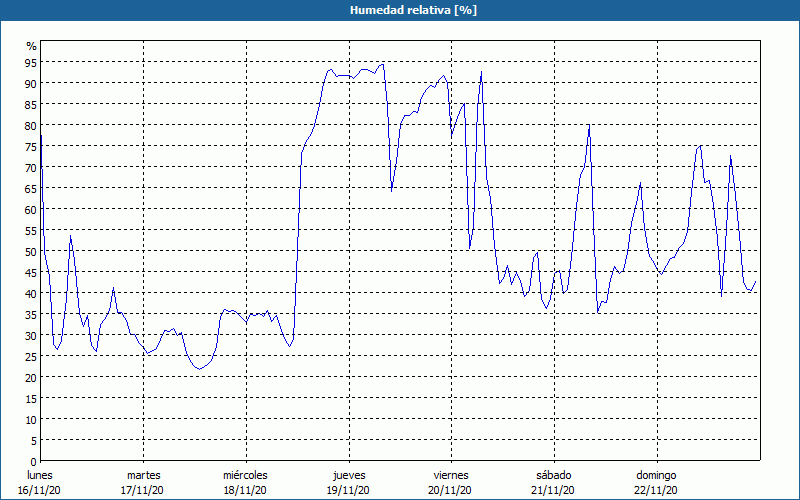Select the 40 y-axis value
The width and height of the screenshot is (800, 500).
(31, 293)
